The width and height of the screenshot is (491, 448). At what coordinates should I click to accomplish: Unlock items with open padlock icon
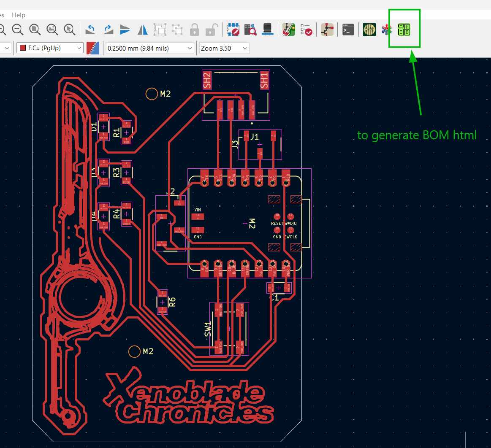pyautogui.click(x=212, y=30)
